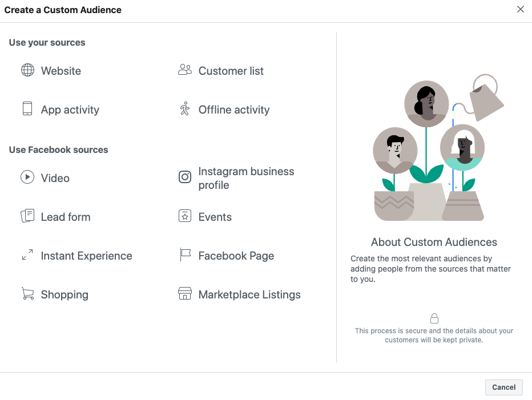Click the padlock icon above the privacy note
Image resolution: width=532 pixels, height=400 pixels.
(x=434, y=318)
